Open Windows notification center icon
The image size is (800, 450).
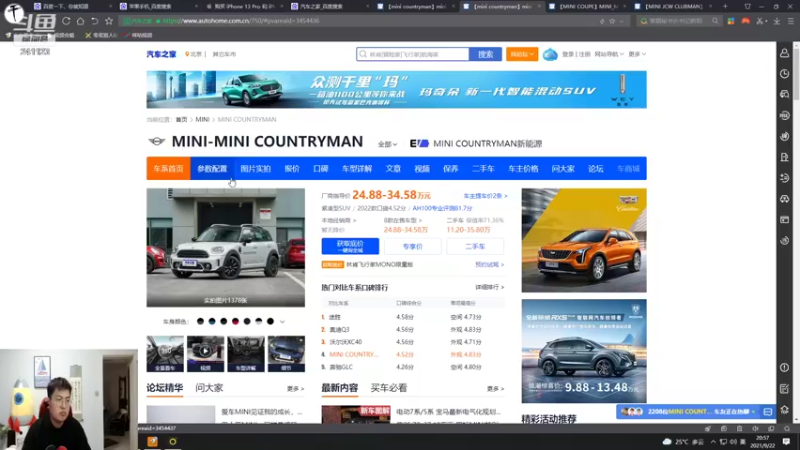click(x=786, y=442)
